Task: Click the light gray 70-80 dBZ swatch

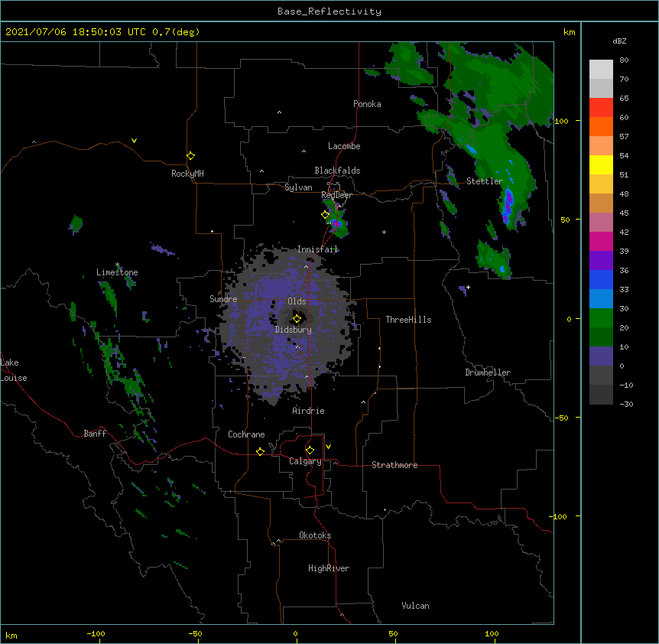Action: (x=601, y=70)
